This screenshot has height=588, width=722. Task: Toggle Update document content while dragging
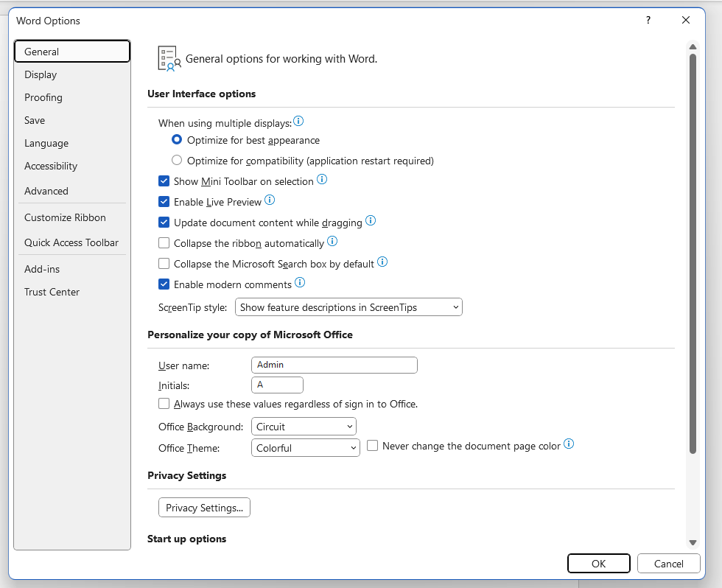(164, 223)
